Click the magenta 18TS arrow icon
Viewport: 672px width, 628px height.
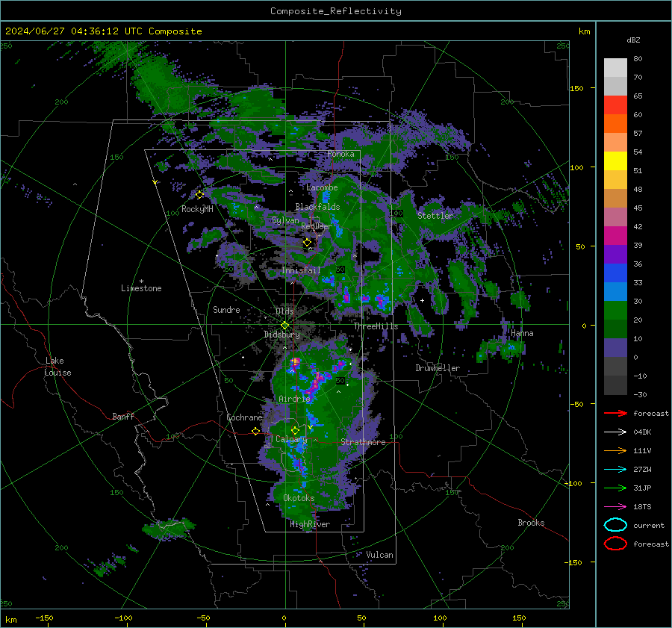615,507
